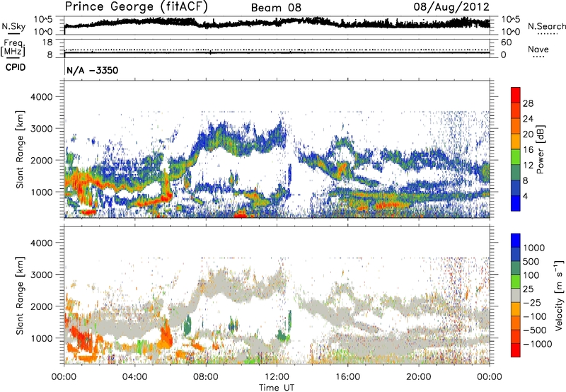Click the "16:00" time tick label

click(x=347, y=377)
